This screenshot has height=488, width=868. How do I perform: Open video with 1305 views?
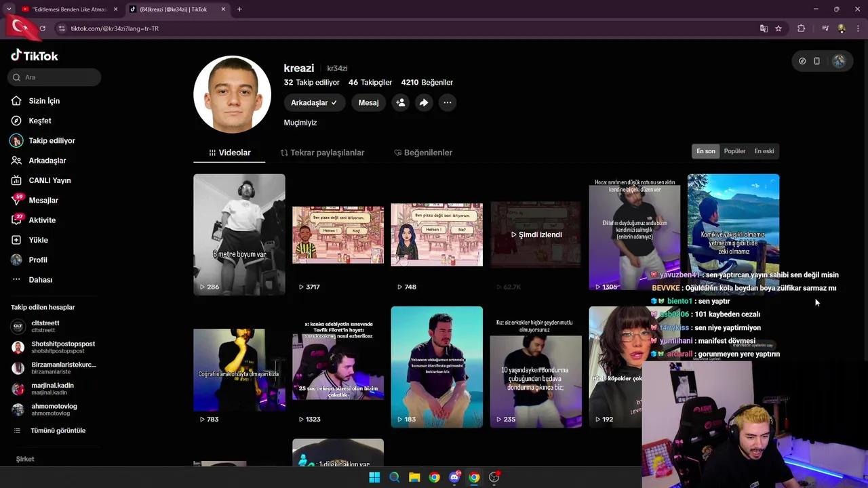[634, 235]
